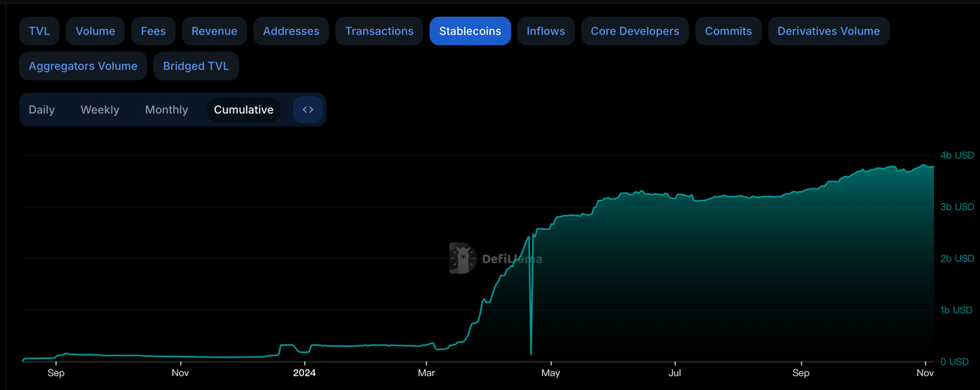Open the Fees chart tab
Screen dimensions: 980x390
point(153,31)
